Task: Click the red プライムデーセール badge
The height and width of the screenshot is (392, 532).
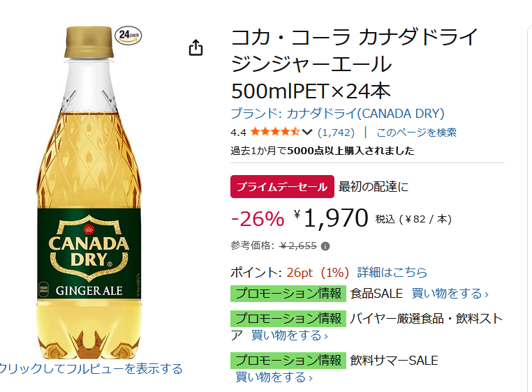Action: click(282, 187)
